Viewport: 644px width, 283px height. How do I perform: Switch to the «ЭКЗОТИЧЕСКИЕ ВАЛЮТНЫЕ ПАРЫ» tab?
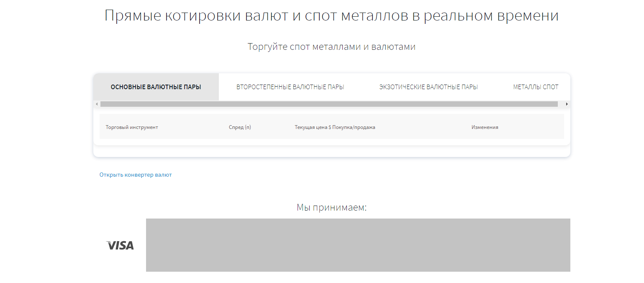tap(428, 87)
